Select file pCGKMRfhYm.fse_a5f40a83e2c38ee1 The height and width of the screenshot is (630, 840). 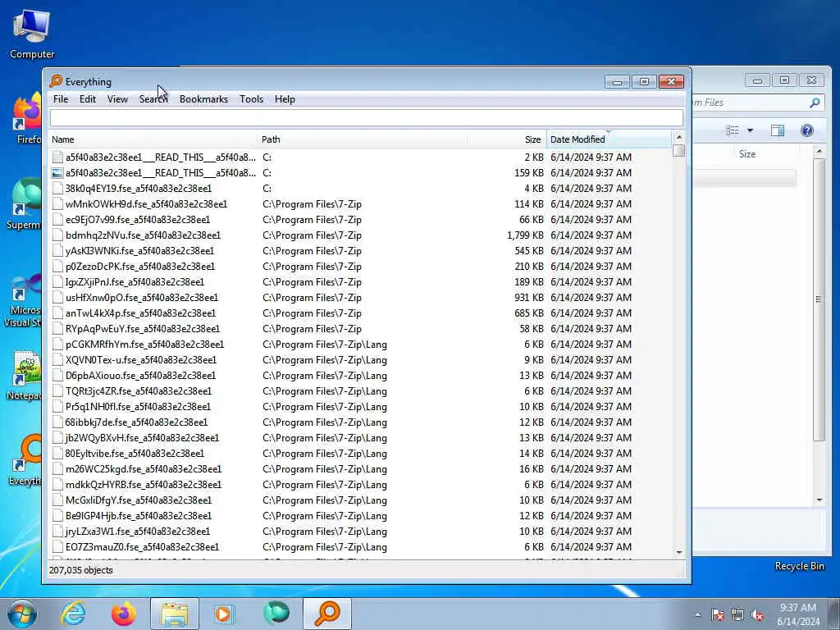[144, 344]
